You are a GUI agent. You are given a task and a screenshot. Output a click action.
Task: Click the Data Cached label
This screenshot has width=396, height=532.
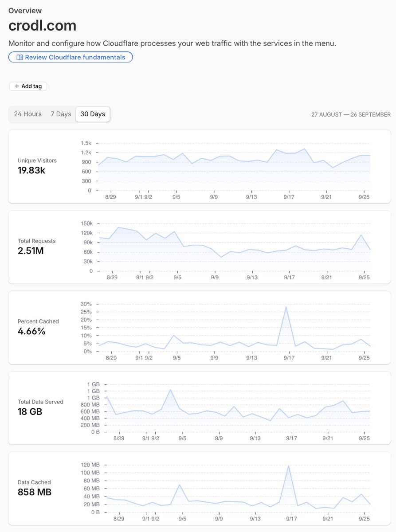[x=34, y=482]
